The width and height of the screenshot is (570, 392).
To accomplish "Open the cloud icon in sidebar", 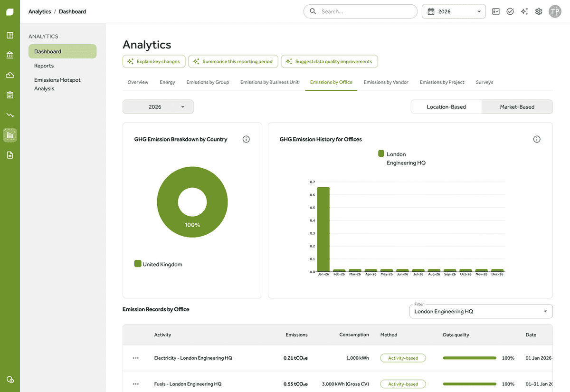I will click(x=10, y=75).
